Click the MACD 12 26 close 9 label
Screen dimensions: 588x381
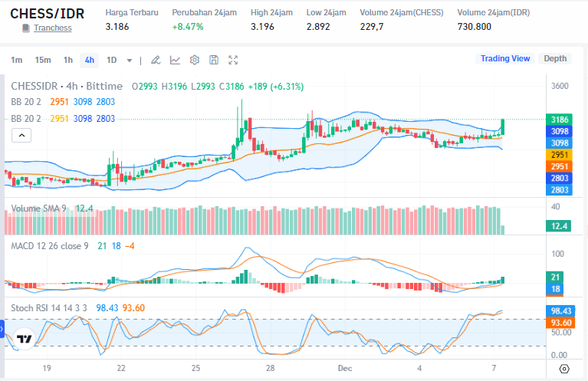click(50, 246)
